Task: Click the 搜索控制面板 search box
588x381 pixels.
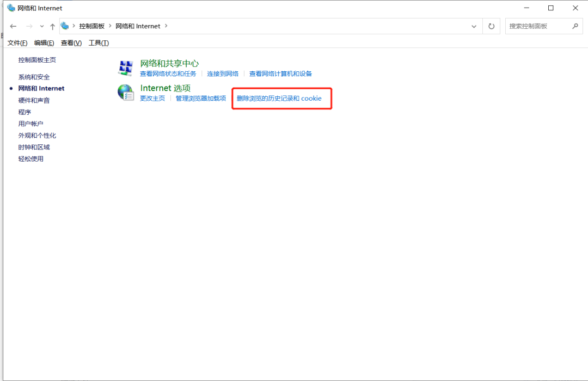Action: click(x=538, y=26)
